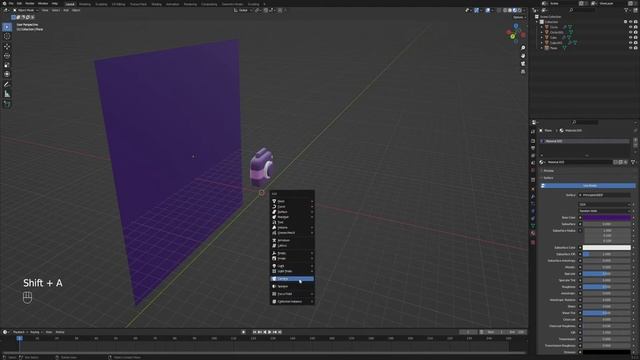The height and width of the screenshot is (360, 640).
Task: Choose Speaker from the Add menu
Action: [x=292, y=287]
